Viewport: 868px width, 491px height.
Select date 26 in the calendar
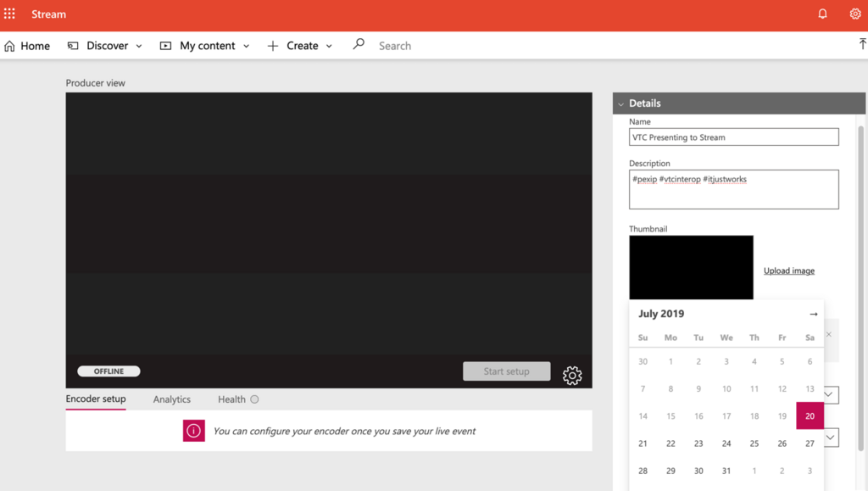point(782,444)
